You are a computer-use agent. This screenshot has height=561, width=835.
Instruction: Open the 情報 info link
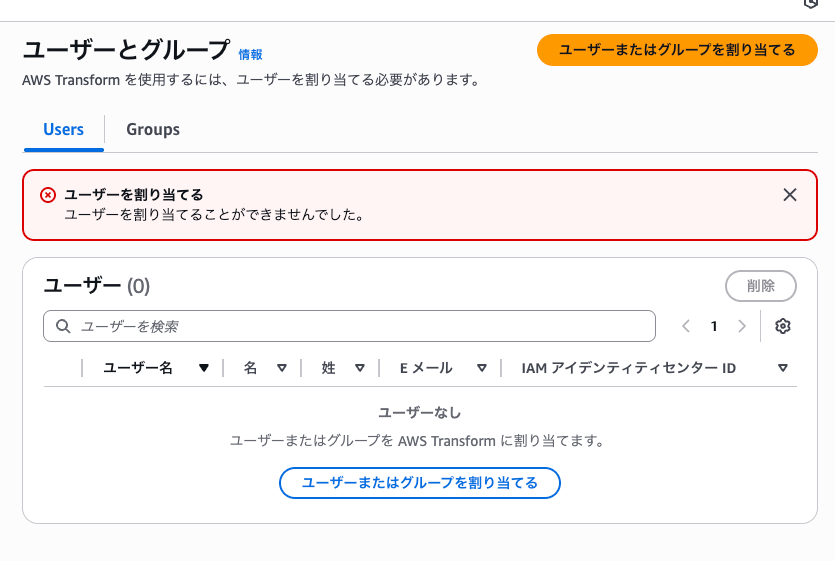(250, 55)
